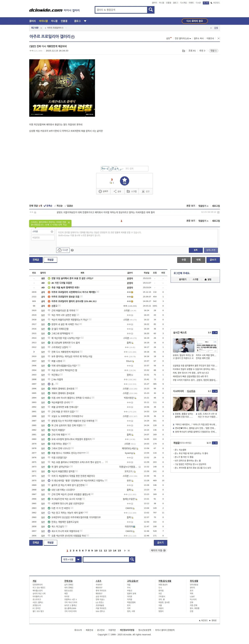
Task: Select 답글순 comment sort option
Action: coord(69,206)
